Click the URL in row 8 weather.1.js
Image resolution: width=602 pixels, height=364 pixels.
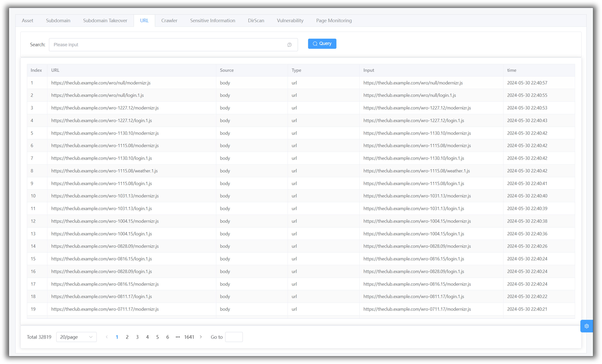(104, 171)
